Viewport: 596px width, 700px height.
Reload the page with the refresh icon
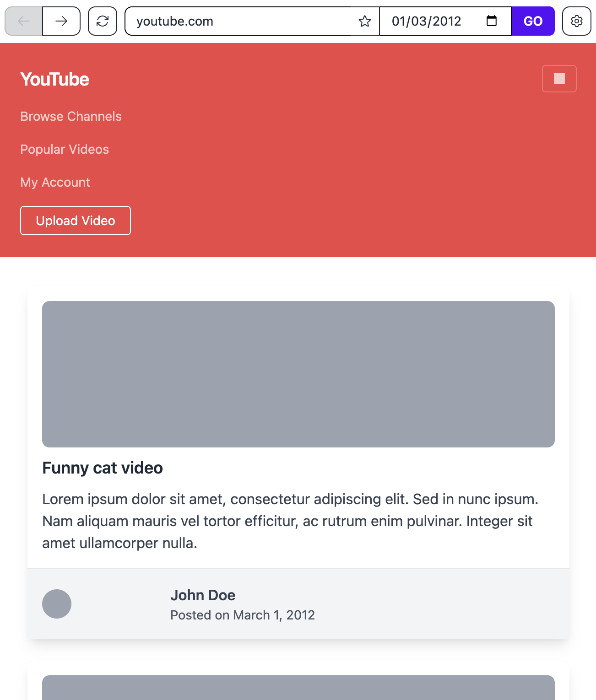pyautogui.click(x=103, y=21)
